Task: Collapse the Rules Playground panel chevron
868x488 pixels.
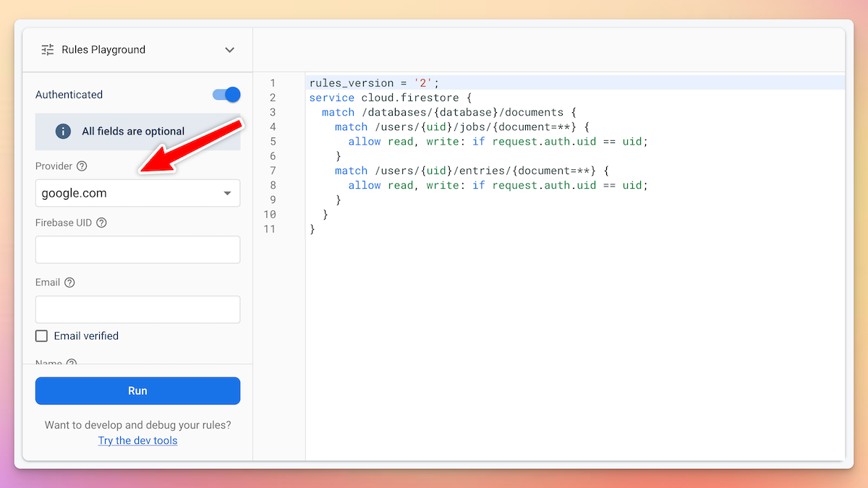Action: (x=229, y=50)
